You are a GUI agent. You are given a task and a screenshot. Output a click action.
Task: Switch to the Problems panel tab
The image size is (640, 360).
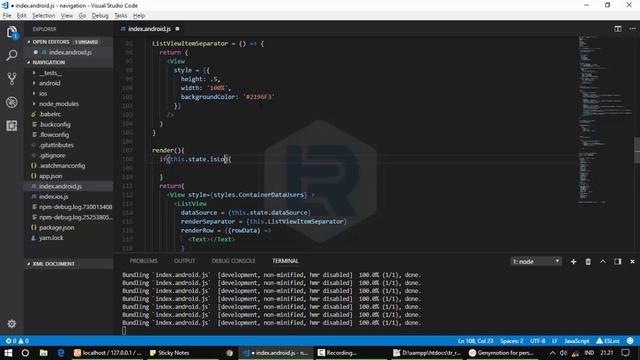[143, 261]
